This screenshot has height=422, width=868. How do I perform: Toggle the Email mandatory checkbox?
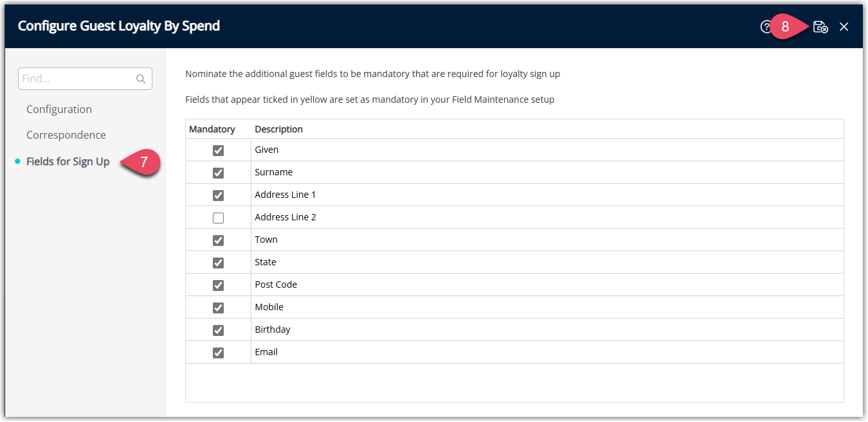218,353
